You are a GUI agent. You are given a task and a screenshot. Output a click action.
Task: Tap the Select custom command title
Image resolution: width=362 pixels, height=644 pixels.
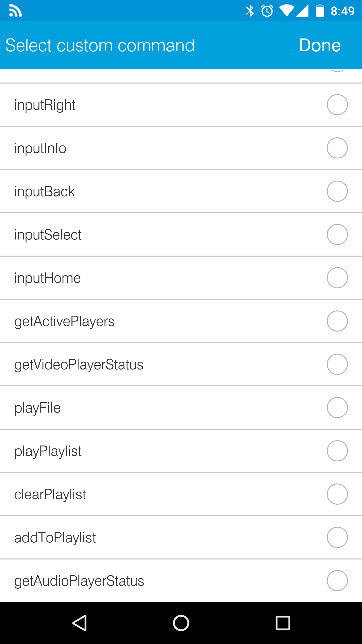pos(100,45)
